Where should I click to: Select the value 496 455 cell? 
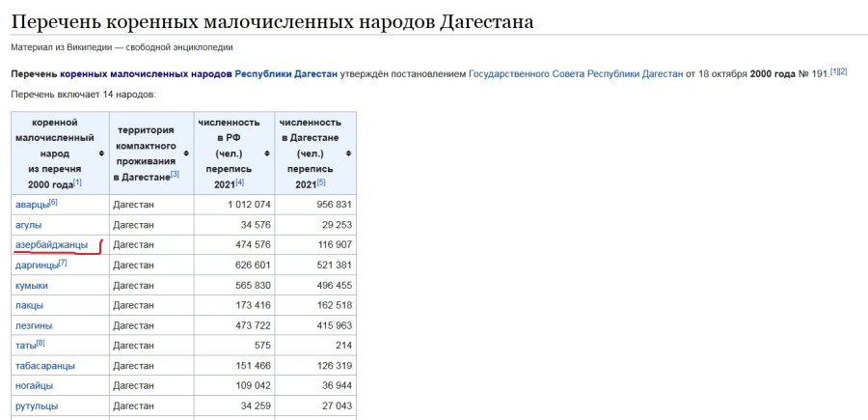pyautogui.click(x=315, y=286)
